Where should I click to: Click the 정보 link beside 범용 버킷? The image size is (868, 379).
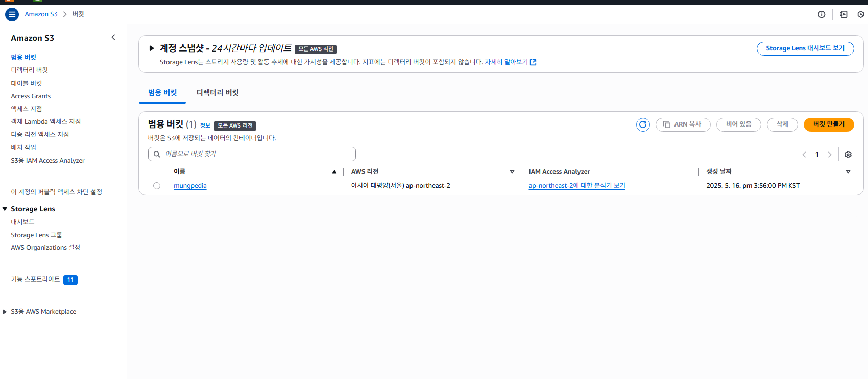pos(205,125)
